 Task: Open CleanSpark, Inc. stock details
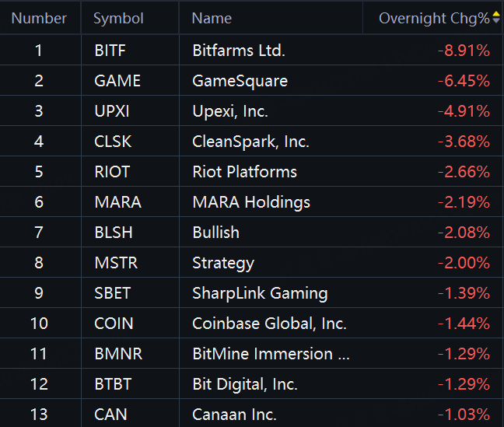(x=250, y=142)
